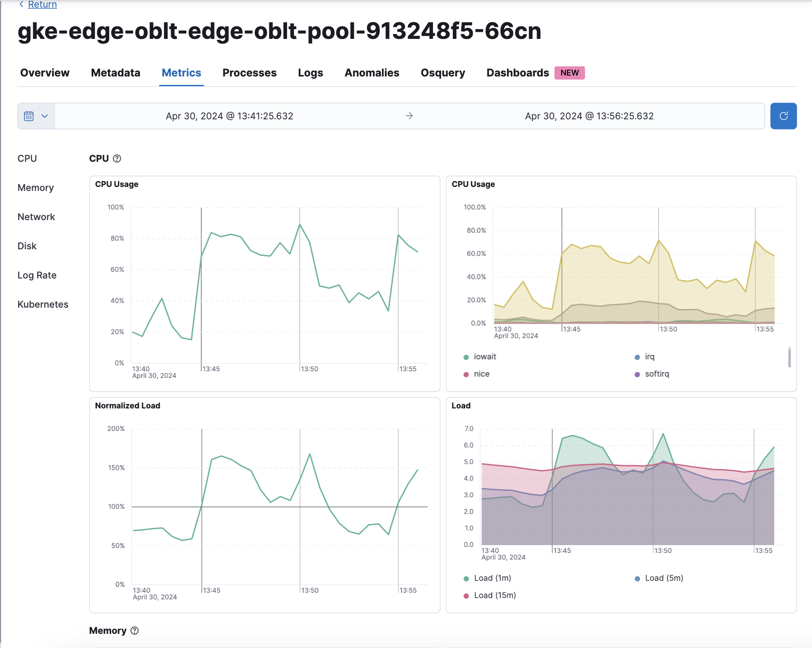Click the CPU Usage legend scrollbar
Screen dimensions: 812x648
click(x=789, y=357)
